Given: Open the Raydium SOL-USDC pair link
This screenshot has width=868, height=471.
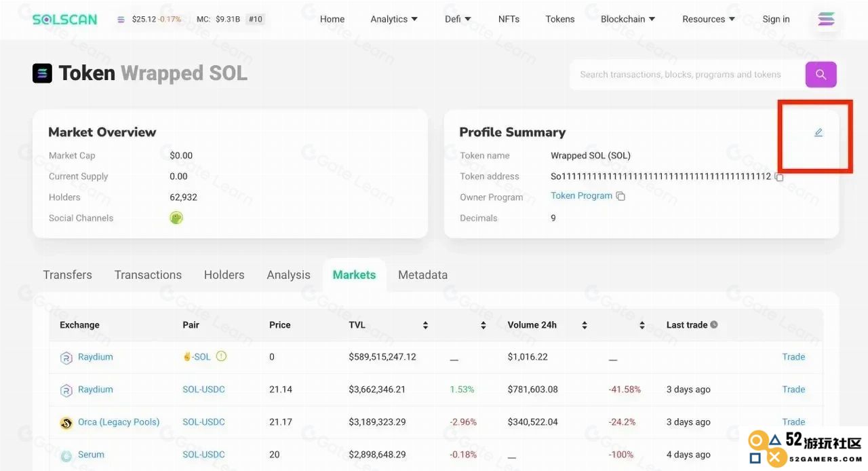Looking at the screenshot, I should [203, 390].
